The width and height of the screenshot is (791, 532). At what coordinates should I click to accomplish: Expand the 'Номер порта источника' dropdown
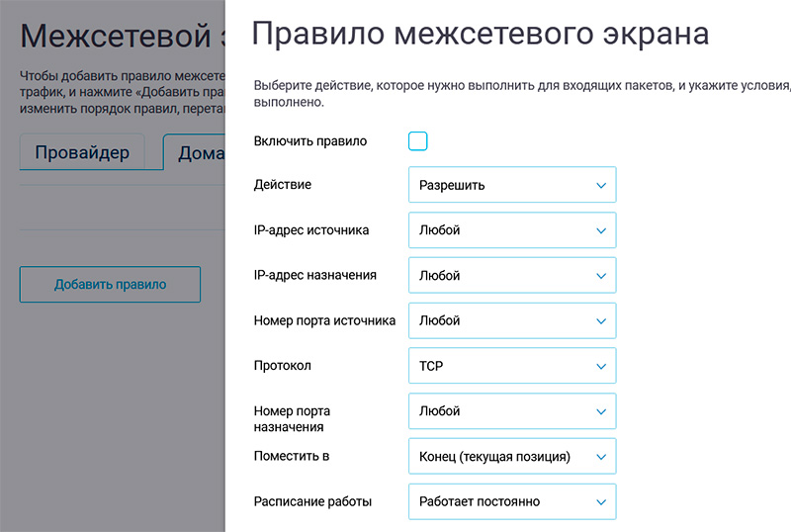(x=511, y=320)
